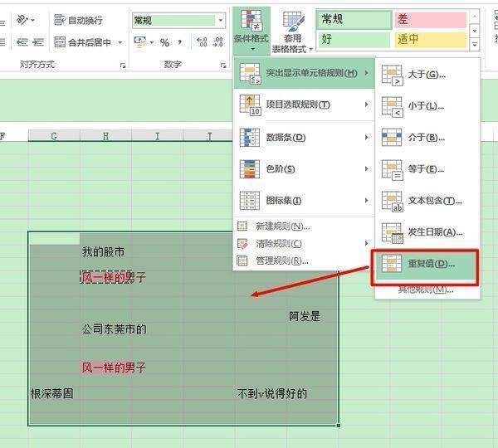This screenshot has height=448, width=498.
Task: Select 其他规则 more rules
Action: click(426, 290)
